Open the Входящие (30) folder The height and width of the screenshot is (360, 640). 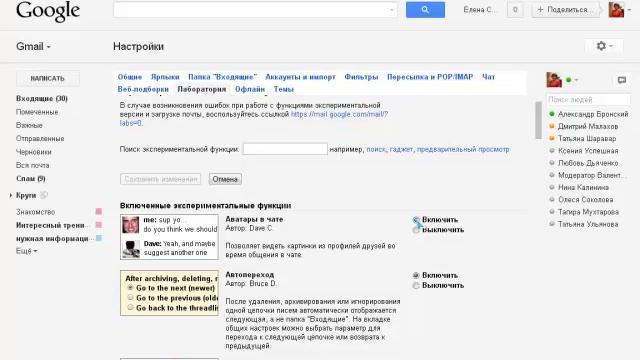click(42, 98)
